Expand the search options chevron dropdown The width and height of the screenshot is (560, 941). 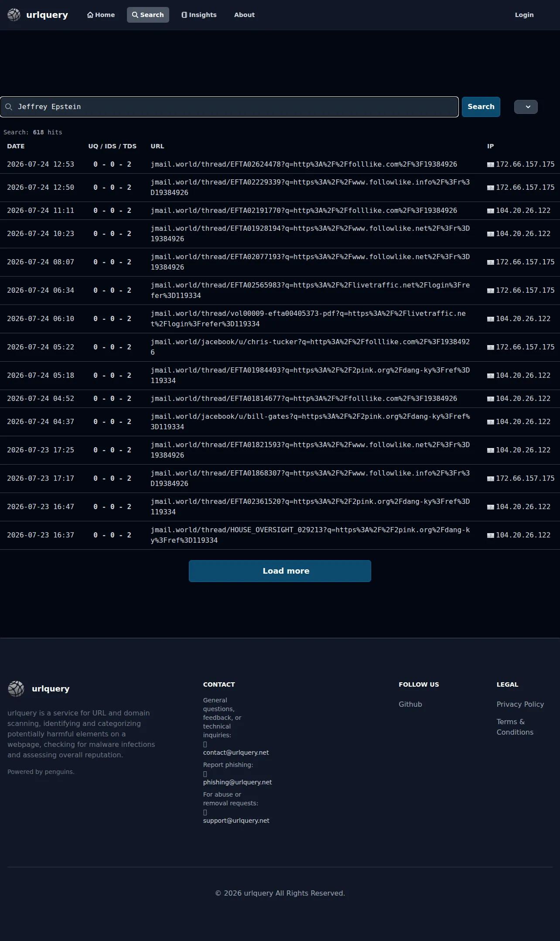(x=526, y=107)
